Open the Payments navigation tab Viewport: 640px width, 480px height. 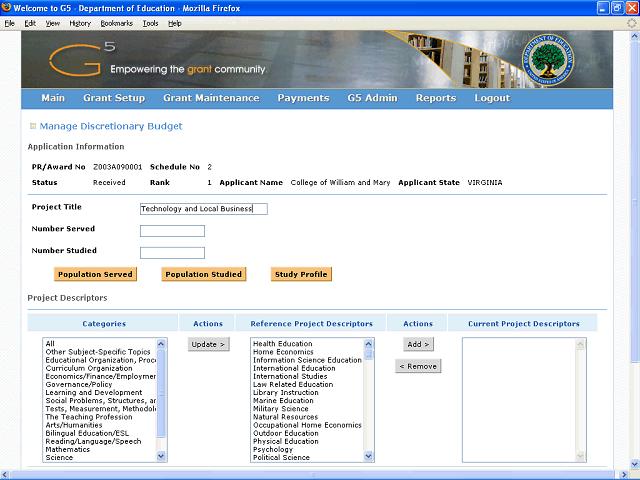pyautogui.click(x=303, y=98)
